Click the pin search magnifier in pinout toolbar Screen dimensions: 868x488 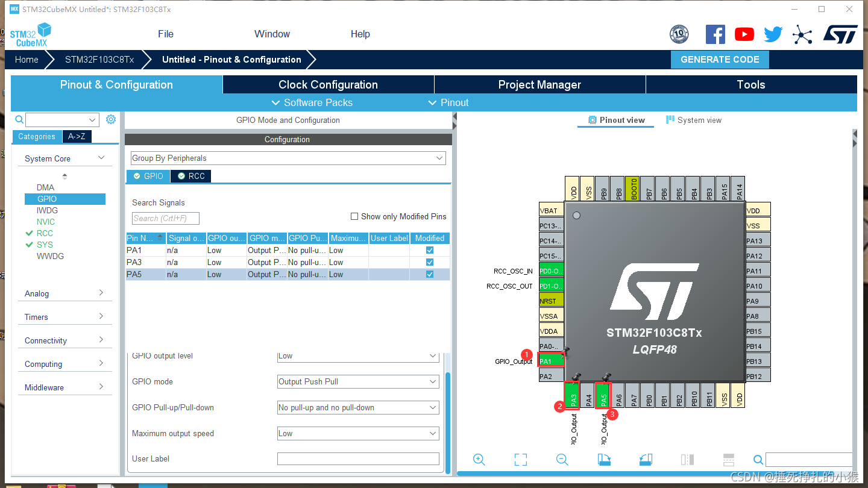click(x=758, y=460)
